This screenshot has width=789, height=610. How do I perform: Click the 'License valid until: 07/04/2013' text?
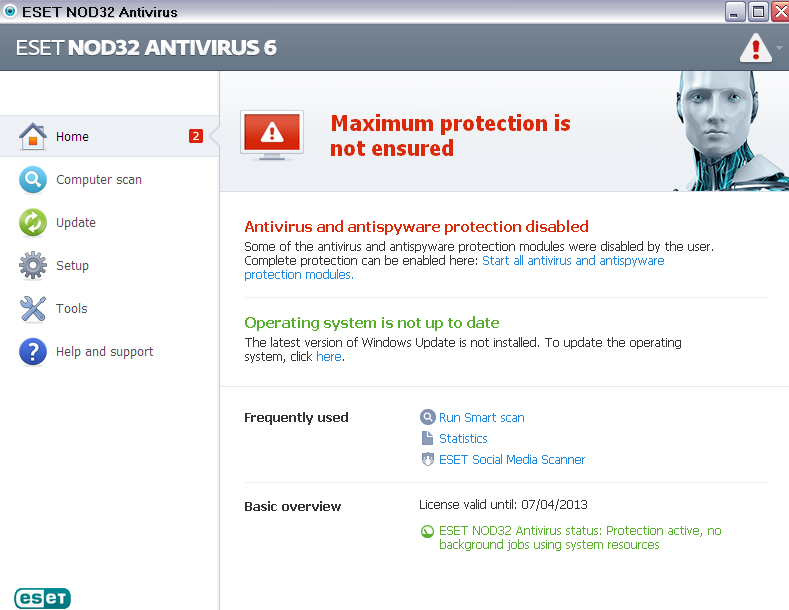(503, 505)
